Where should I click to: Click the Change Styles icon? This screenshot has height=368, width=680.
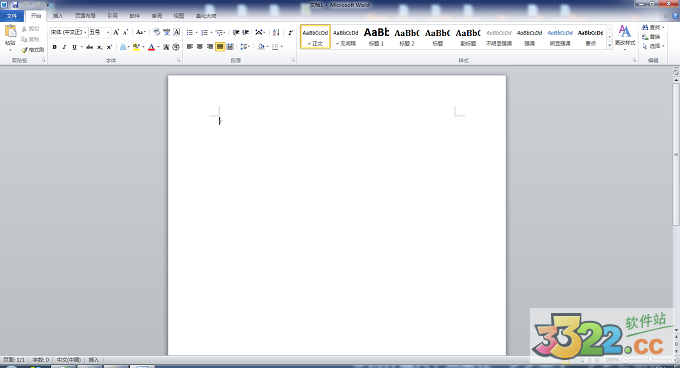[624, 36]
